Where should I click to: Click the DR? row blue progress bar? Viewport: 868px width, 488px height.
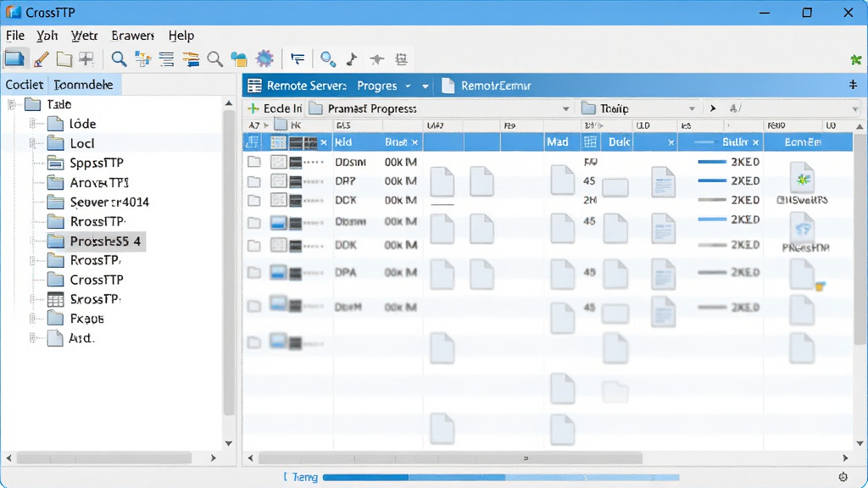click(712, 181)
